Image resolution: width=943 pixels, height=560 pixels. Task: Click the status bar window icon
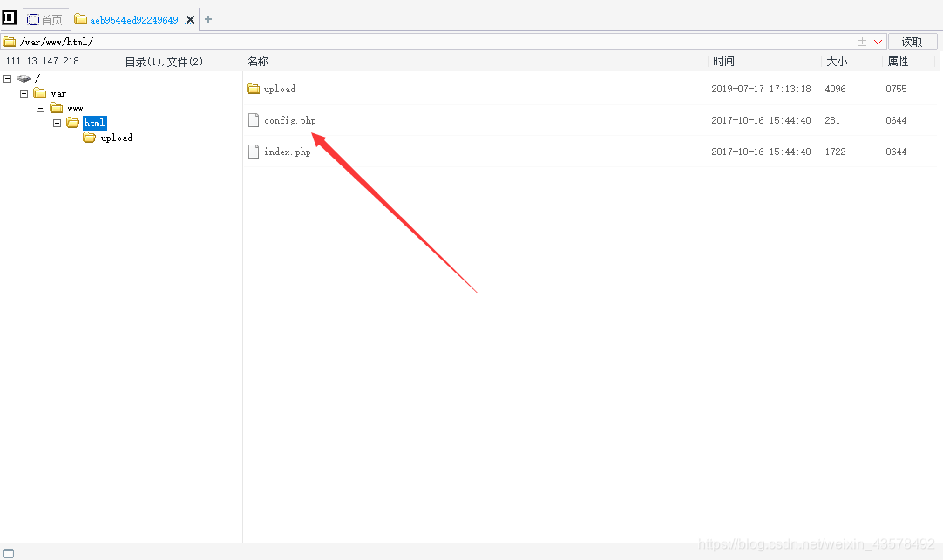[x=9, y=553]
